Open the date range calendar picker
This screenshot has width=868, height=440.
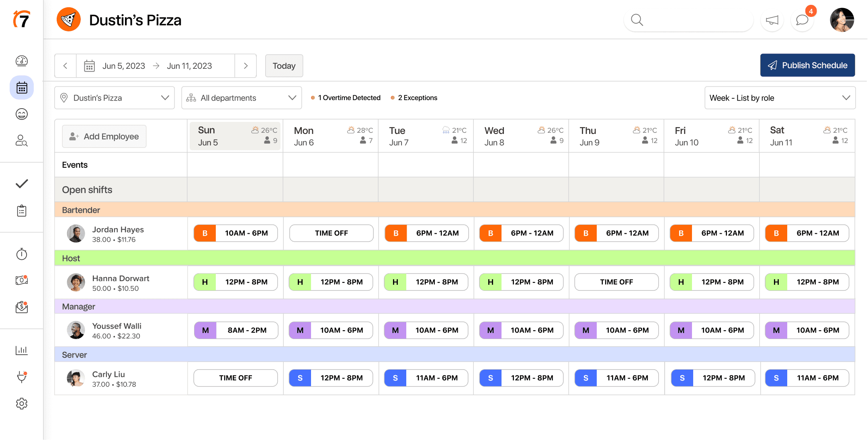click(156, 66)
